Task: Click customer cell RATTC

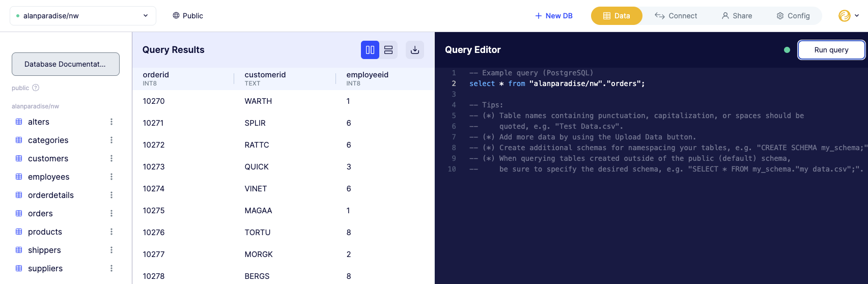Action: (257, 145)
